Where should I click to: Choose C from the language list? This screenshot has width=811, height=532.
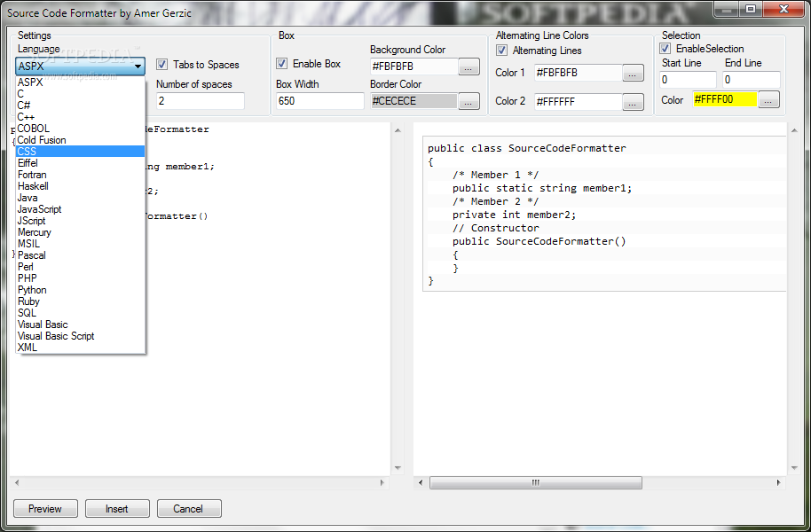click(x=80, y=94)
